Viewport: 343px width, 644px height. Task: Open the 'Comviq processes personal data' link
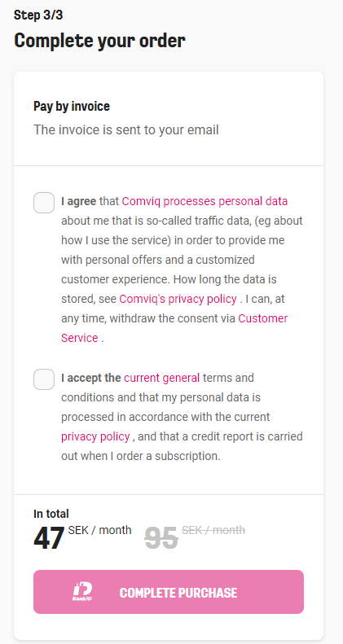click(x=204, y=201)
